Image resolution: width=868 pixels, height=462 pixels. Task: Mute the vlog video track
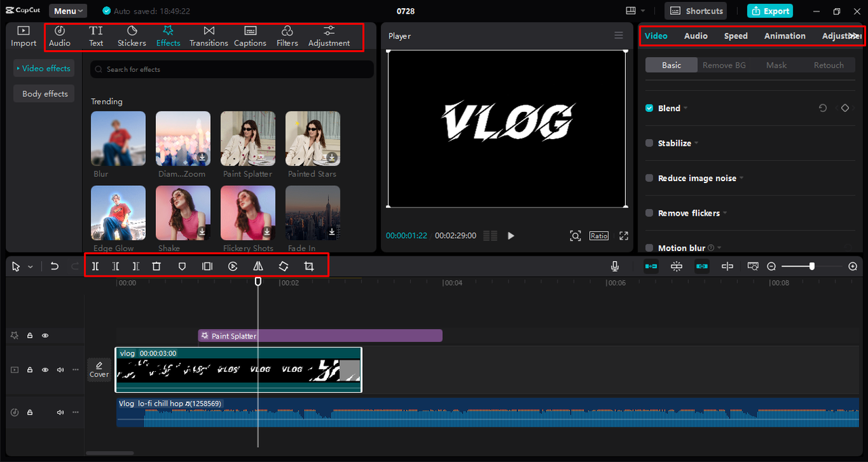[60, 370]
